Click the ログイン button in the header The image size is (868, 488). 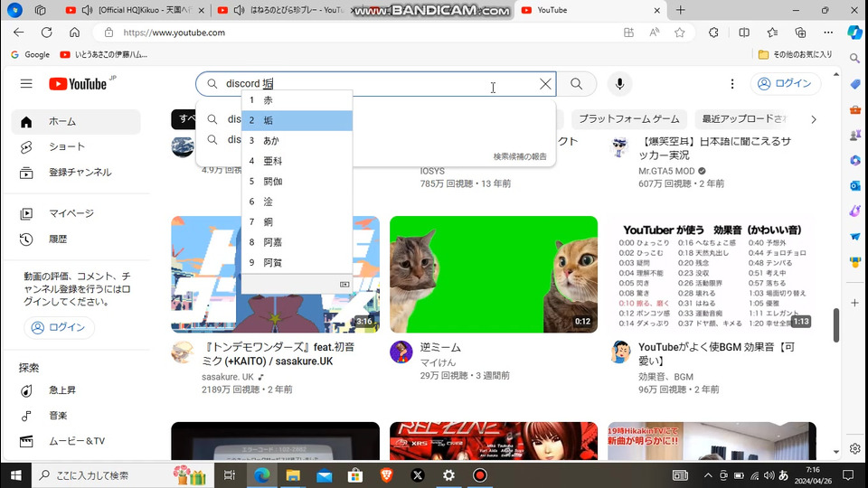[x=786, y=83]
